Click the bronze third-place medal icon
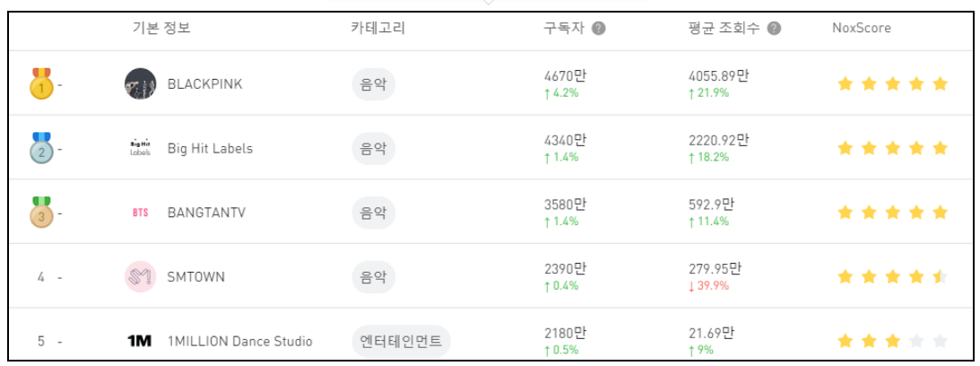The image size is (980, 366). pyautogui.click(x=41, y=213)
